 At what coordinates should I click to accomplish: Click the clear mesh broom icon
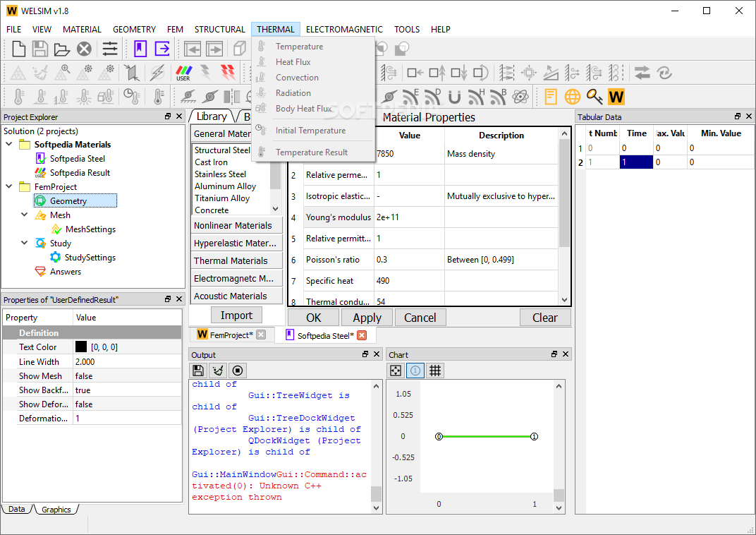coord(40,73)
